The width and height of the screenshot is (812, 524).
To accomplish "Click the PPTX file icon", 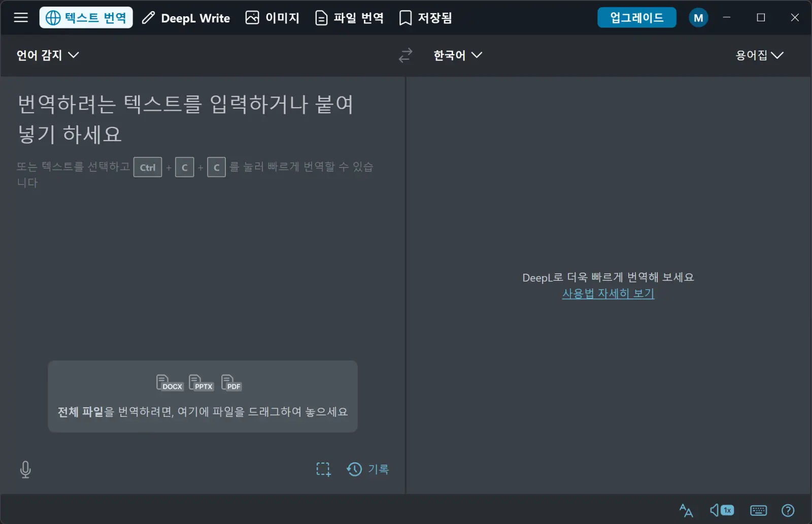I will coord(201,383).
